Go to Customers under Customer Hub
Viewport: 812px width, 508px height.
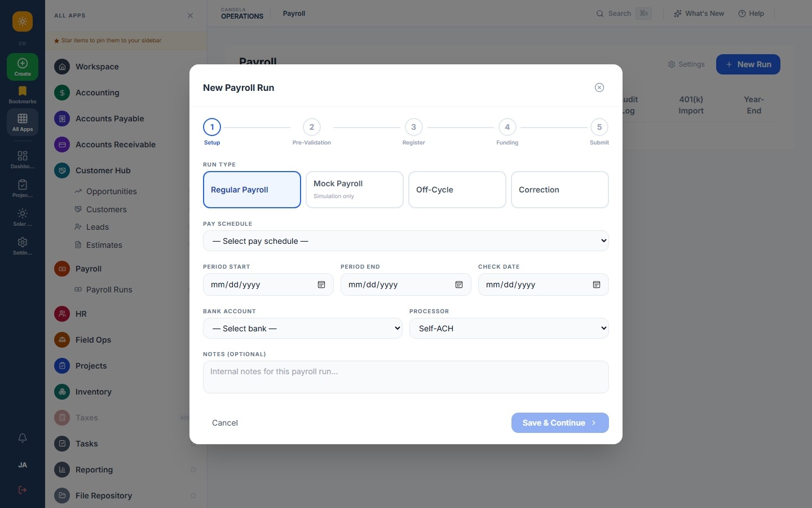coord(106,209)
